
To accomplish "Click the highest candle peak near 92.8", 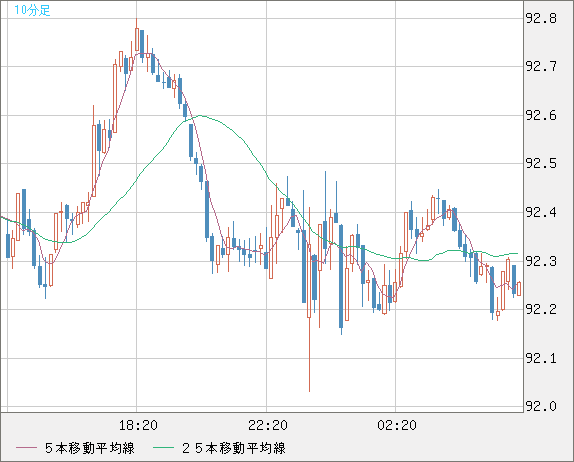I will [x=137, y=35].
